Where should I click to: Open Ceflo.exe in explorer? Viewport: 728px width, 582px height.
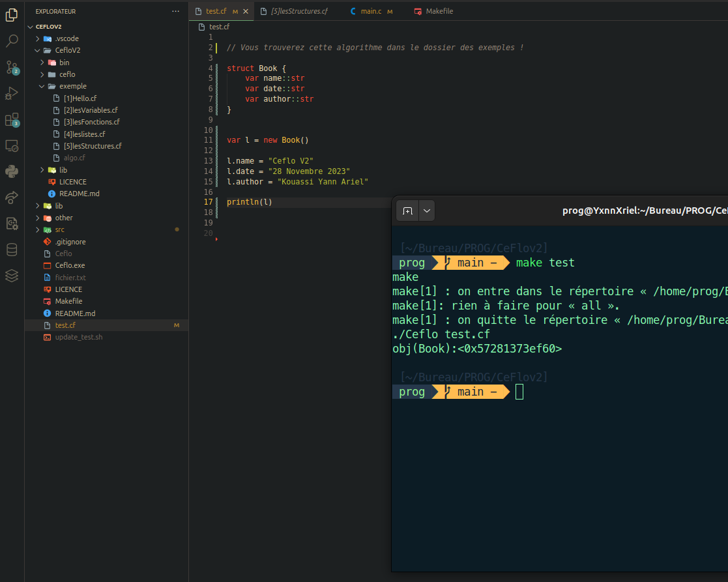coord(70,265)
